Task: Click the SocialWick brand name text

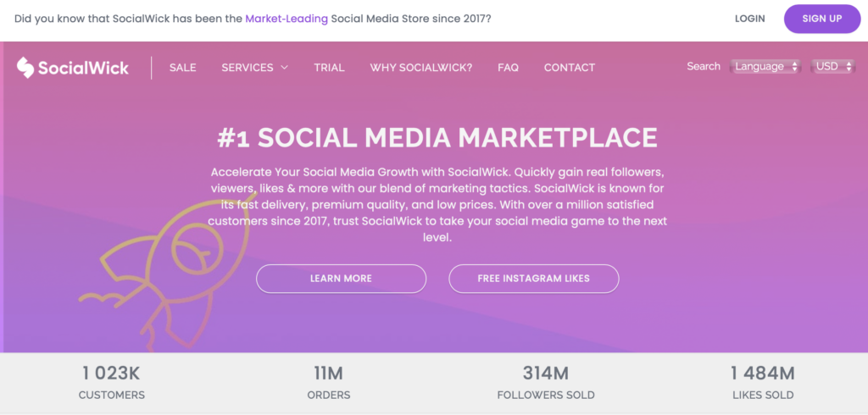Action: 83,68
